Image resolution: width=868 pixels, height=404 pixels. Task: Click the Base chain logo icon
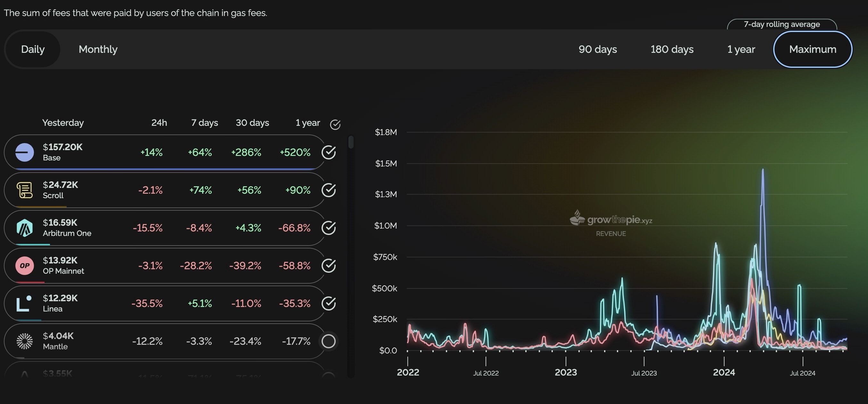25,152
